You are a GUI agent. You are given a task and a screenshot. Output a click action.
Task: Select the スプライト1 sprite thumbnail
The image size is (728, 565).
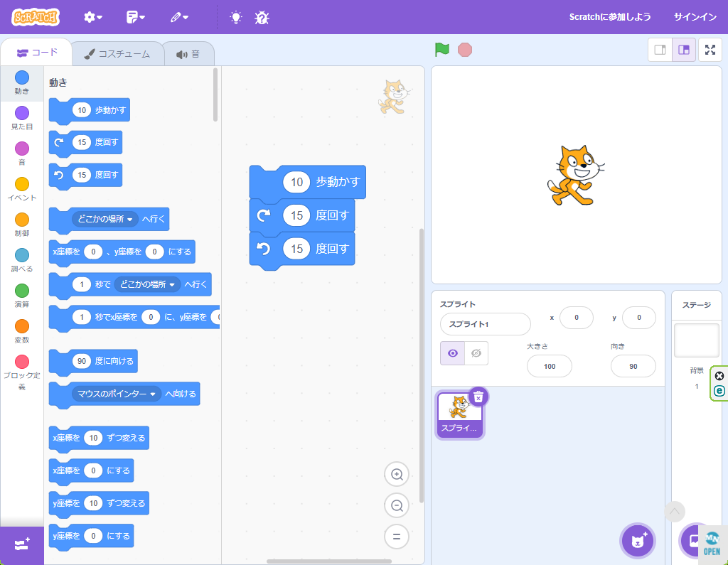[x=460, y=414]
